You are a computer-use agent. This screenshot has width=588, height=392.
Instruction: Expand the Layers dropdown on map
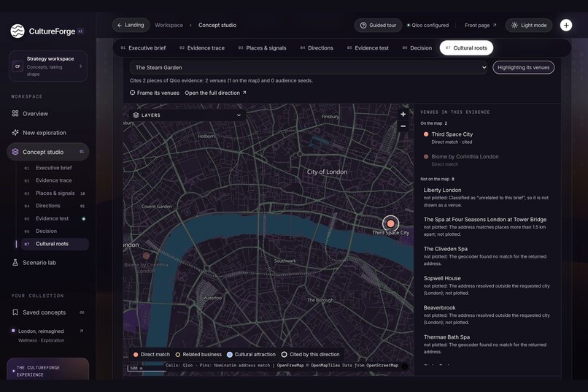point(187,115)
